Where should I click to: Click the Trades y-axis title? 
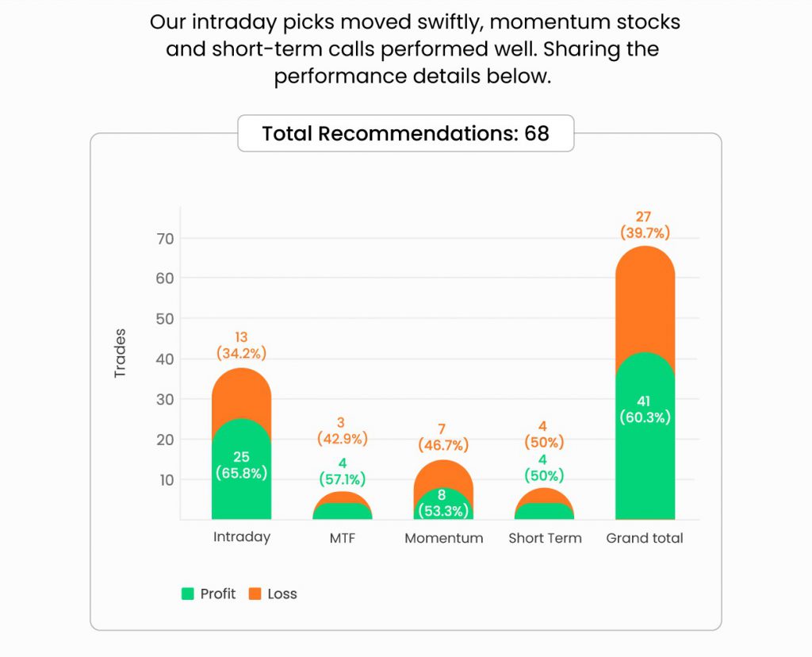click(x=121, y=352)
